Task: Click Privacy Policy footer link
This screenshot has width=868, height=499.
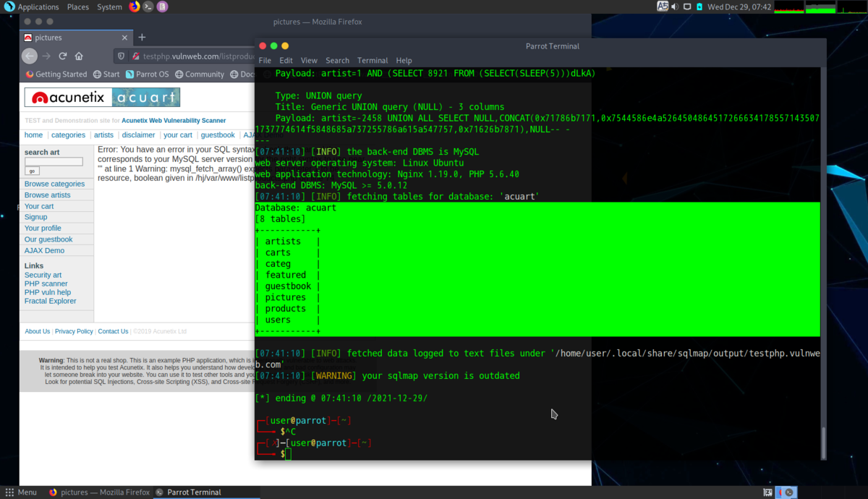Action: click(x=74, y=331)
